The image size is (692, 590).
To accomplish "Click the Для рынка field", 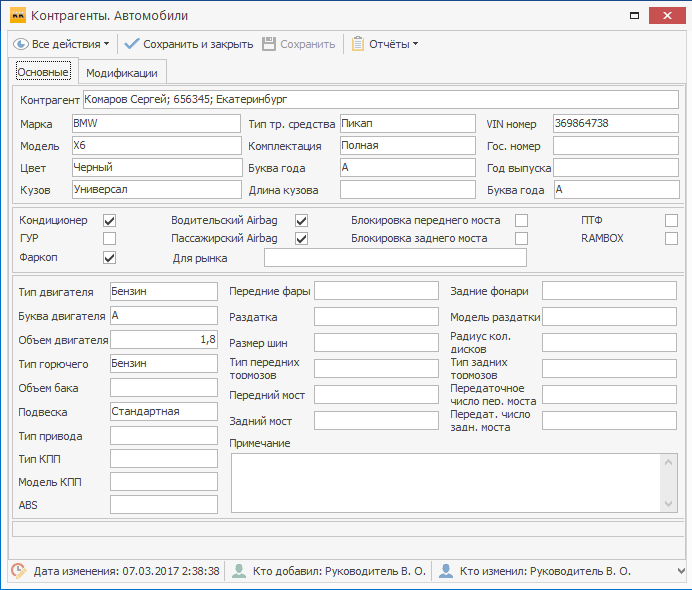I will point(395,258).
